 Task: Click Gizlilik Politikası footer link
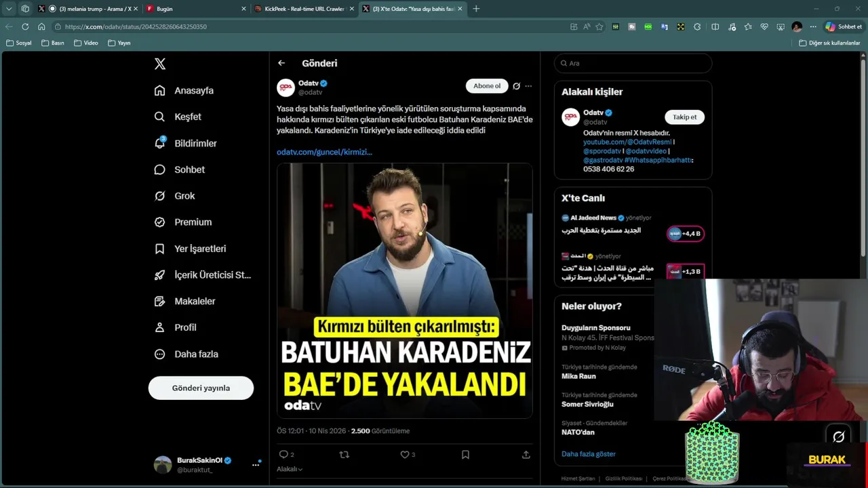[623, 479]
